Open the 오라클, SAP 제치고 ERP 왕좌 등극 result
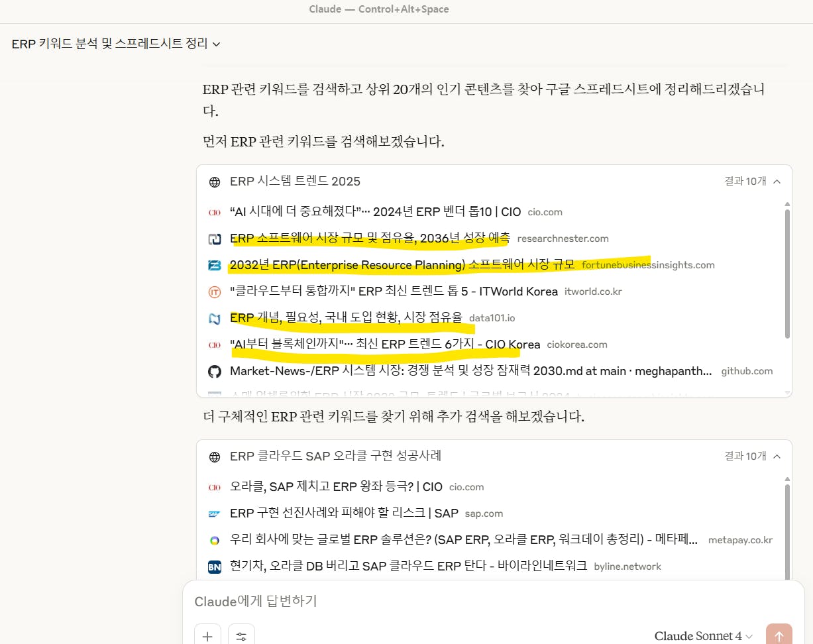This screenshot has width=813, height=644. [336, 487]
